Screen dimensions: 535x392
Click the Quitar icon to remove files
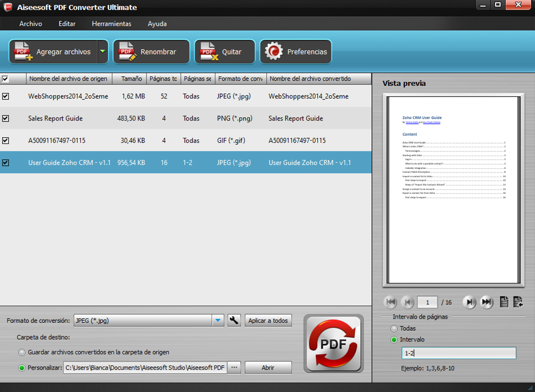coord(207,51)
